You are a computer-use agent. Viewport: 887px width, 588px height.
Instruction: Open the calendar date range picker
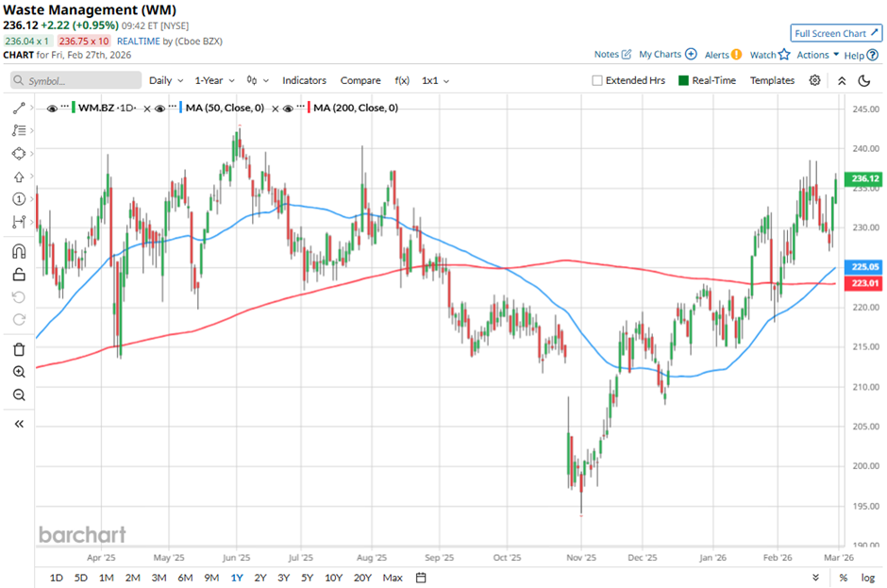[421, 578]
